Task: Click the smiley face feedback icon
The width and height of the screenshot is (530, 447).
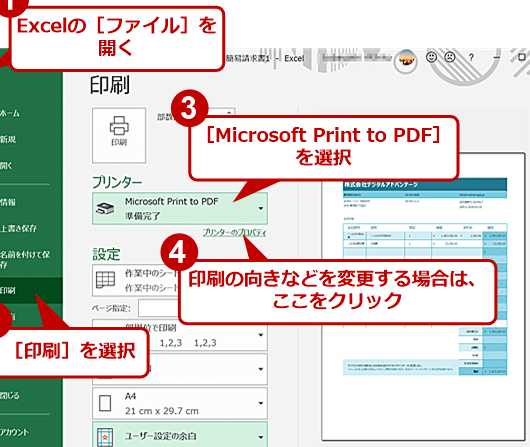Action: point(431,57)
